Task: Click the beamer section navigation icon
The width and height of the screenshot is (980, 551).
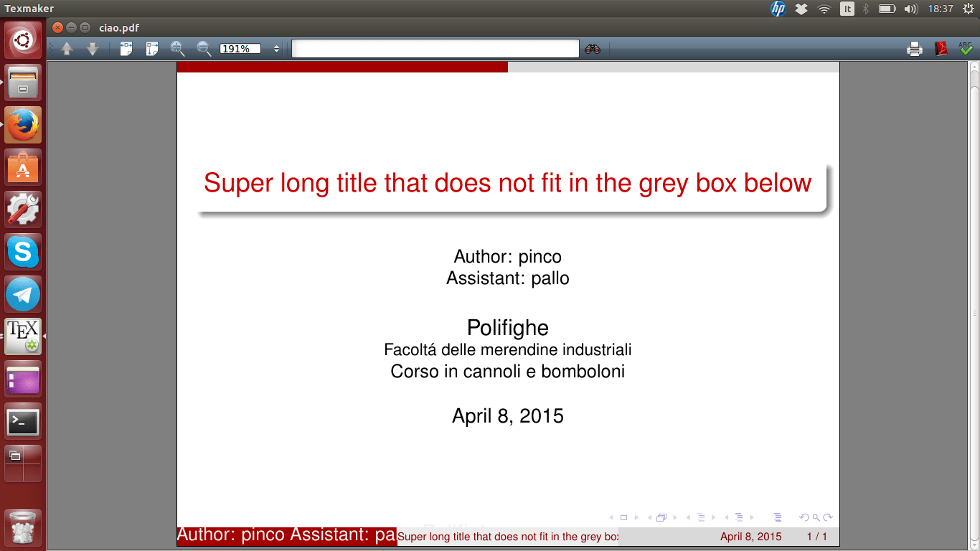Action: [x=739, y=517]
